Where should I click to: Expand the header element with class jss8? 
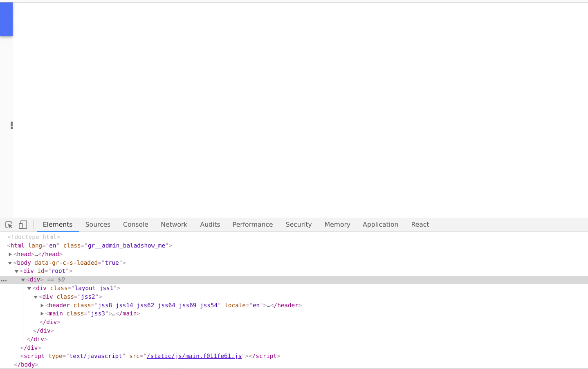coord(42,305)
